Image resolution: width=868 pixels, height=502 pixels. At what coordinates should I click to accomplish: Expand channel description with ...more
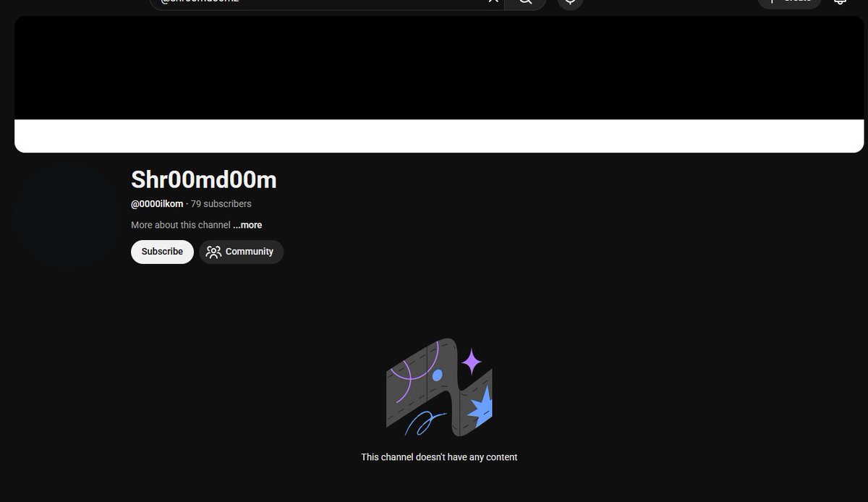click(x=247, y=225)
